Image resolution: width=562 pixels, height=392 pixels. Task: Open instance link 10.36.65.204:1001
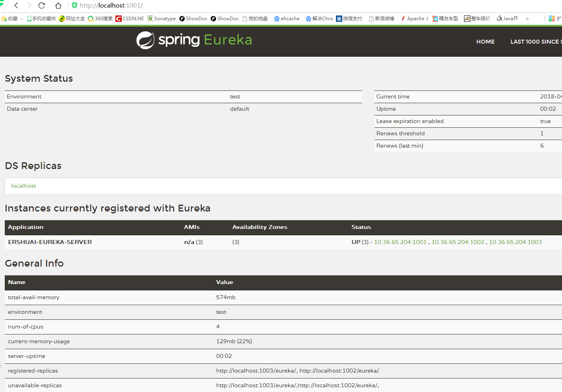(x=400, y=242)
